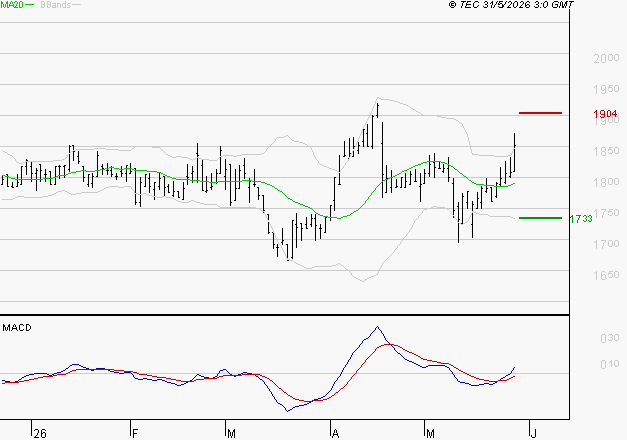Click the TEC copyright timestamp text
This screenshot has width=627, height=440.
(511, 4)
